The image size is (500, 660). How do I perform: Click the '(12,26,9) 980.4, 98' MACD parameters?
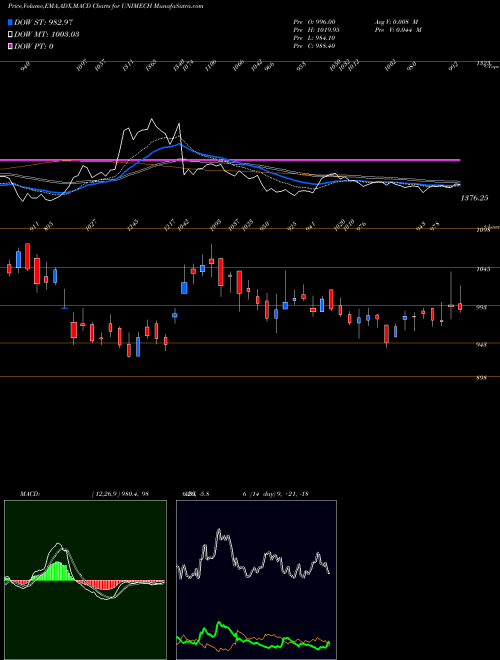pyautogui.click(x=120, y=494)
